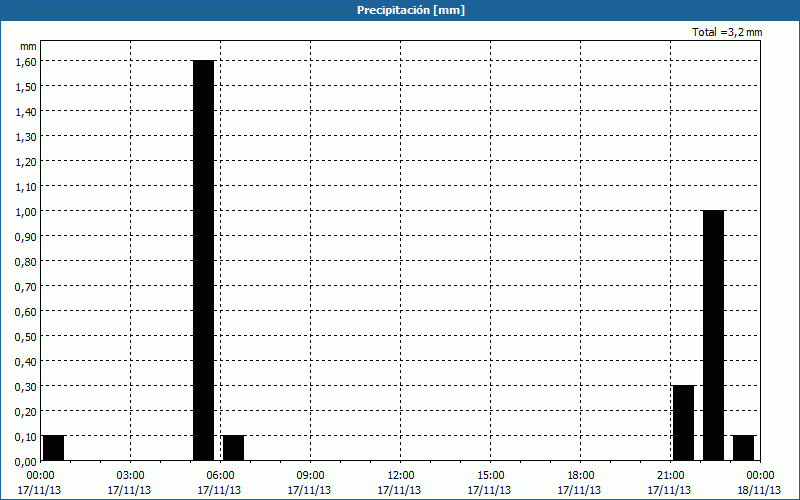Screen dimensions: 800x500
Task: Click the 1,00 y-axis label
Action: click(x=26, y=212)
